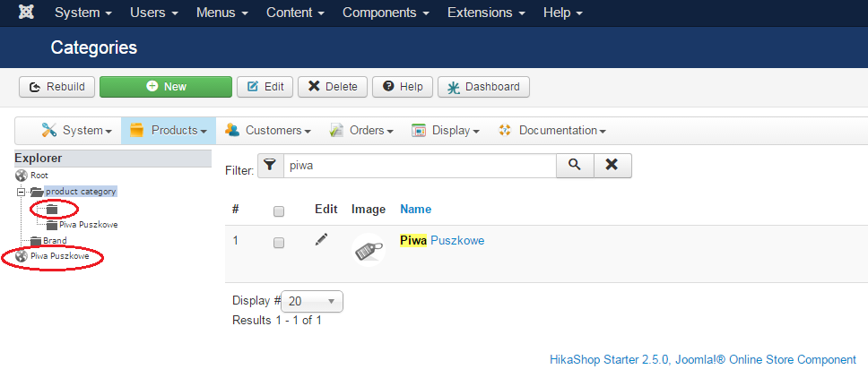The height and width of the screenshot is (378, 868).
Task: Click the Root globe icon in Explorer
Action: [22, 176]
